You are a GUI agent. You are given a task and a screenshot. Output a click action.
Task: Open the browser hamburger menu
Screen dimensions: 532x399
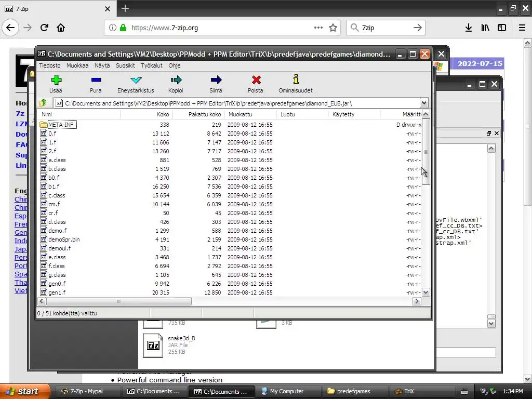pos(522,28)
